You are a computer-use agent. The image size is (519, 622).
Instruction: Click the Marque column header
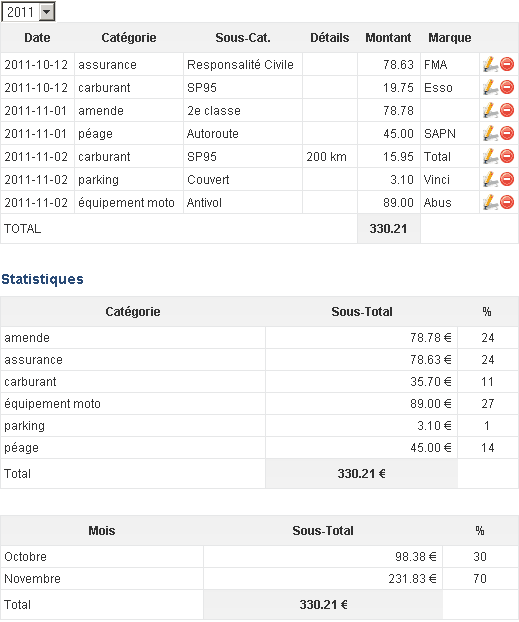(x=450, y=38)
